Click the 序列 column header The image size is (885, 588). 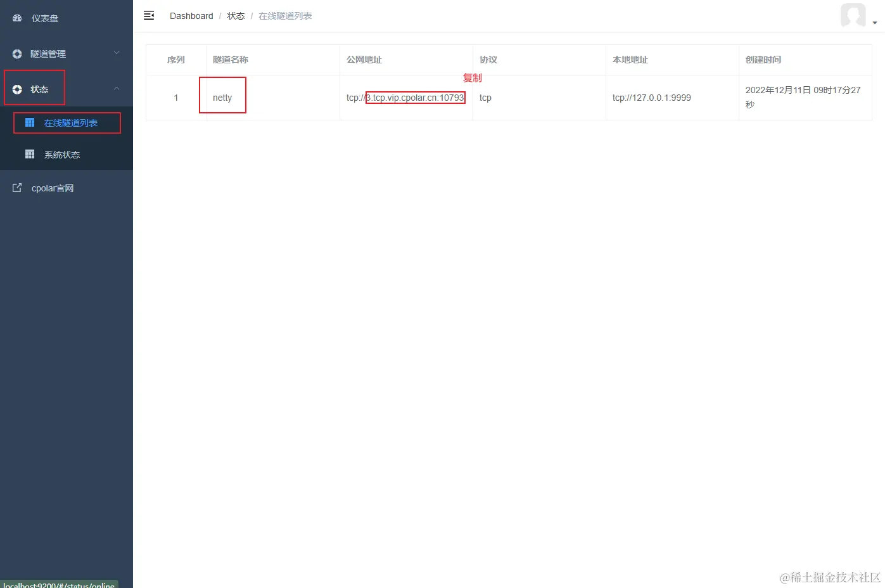pos(176,60)
